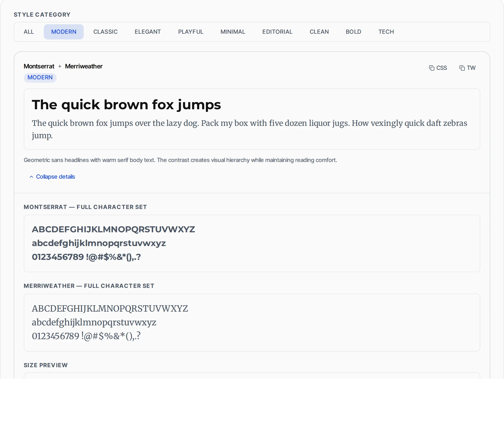Filter by ELEGANT style

(148, 32)
